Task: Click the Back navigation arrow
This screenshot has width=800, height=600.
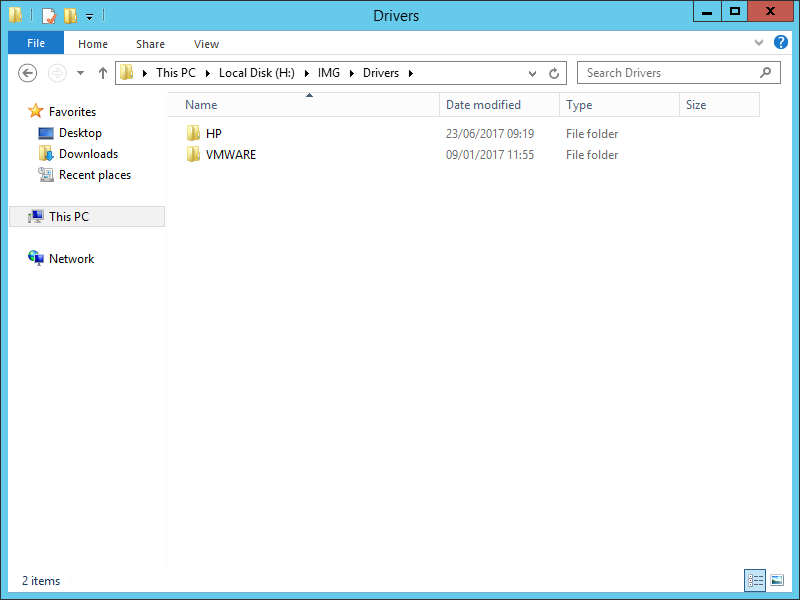Action: 28,73
